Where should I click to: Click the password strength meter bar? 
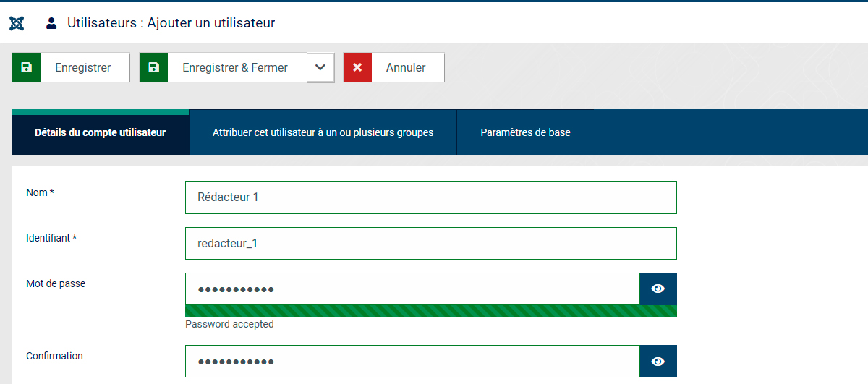[431, 311]
